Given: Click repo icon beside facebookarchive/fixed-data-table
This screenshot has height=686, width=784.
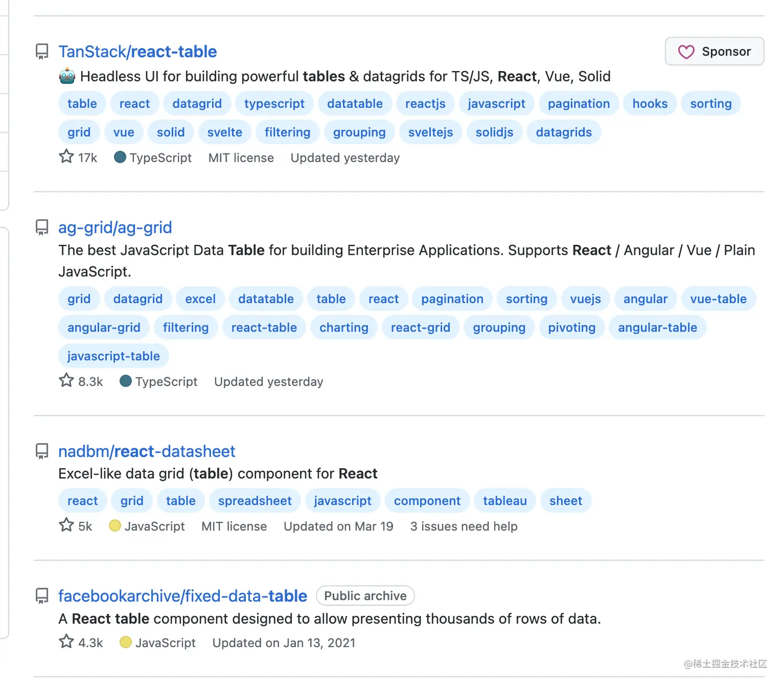Looking at the screenshot, I should tap(42, 596).
